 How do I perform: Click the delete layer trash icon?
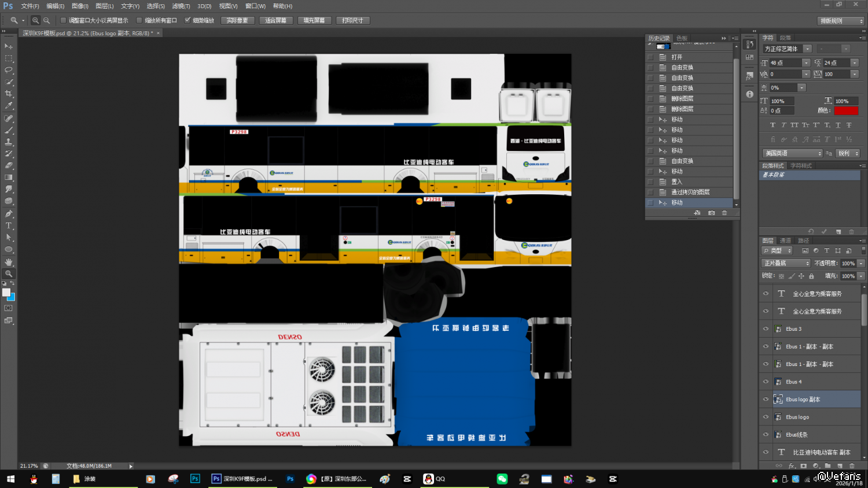852,465
